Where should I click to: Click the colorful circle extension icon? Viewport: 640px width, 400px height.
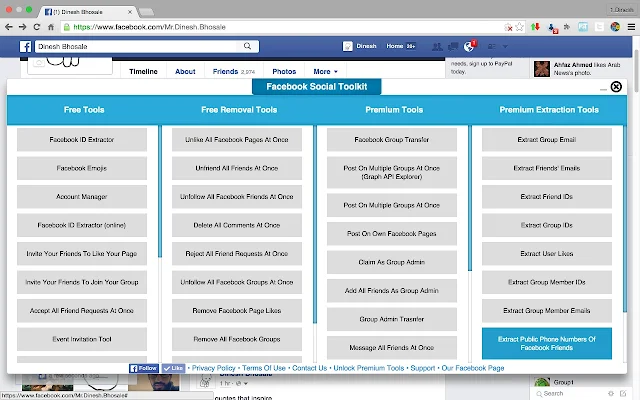pyautogui.click(x=615, y=27)
